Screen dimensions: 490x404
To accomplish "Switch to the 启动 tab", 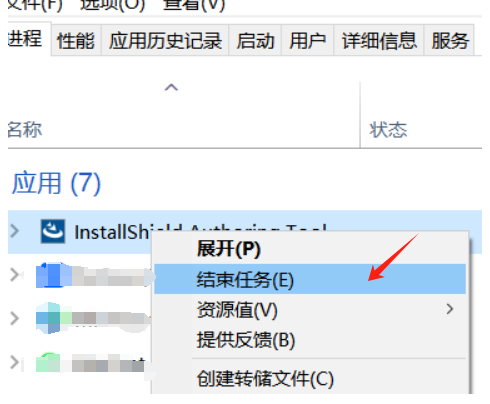I will tap(255, 40).
